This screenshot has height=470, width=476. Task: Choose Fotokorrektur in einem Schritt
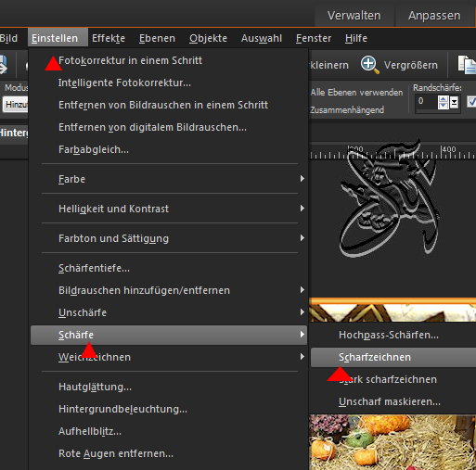[x=169, y=60]
